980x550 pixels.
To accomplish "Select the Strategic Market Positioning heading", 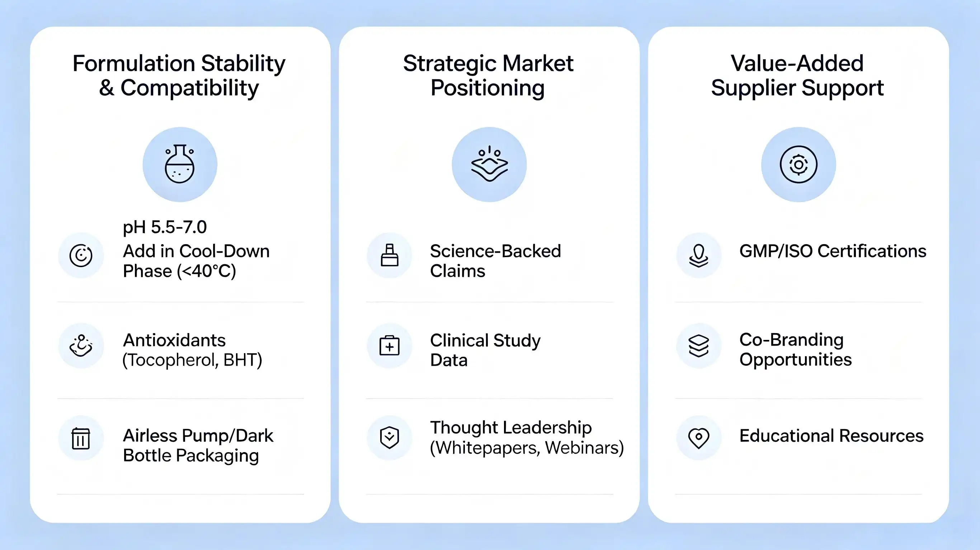I will [488, 76].
